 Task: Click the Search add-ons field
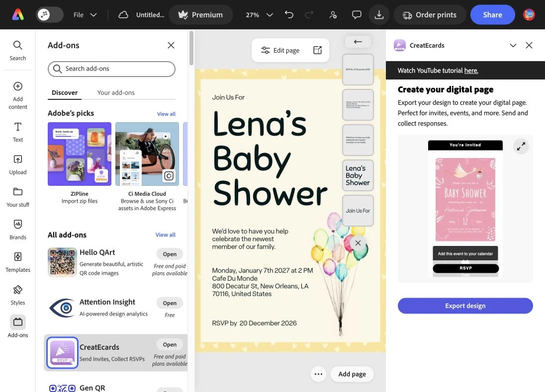(111, 69)
